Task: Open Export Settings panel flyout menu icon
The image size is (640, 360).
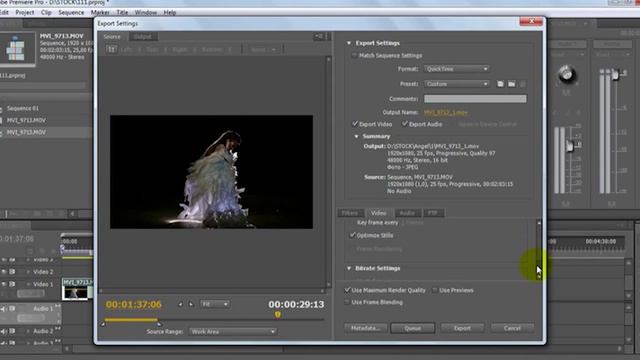Action: [x=320, y=37]
